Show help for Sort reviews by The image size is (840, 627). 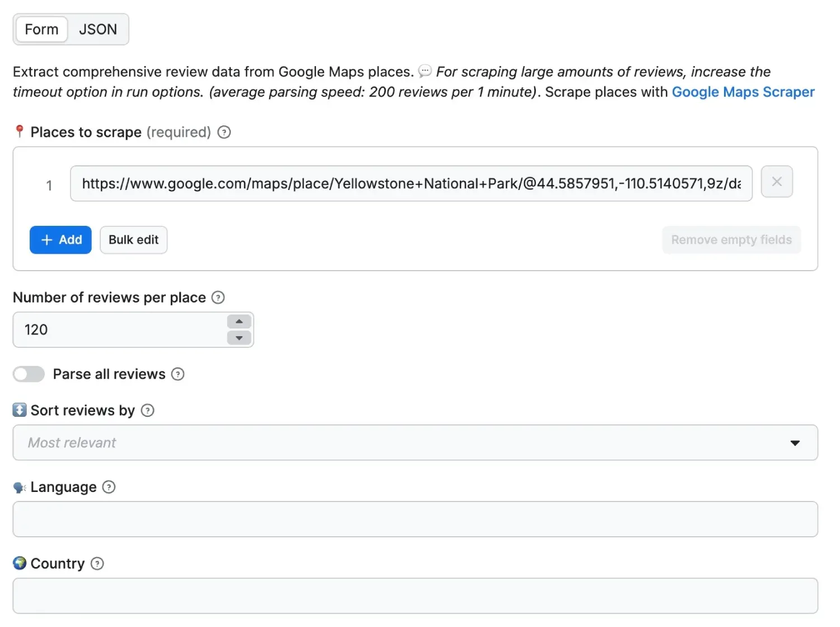tap(147, 411)
